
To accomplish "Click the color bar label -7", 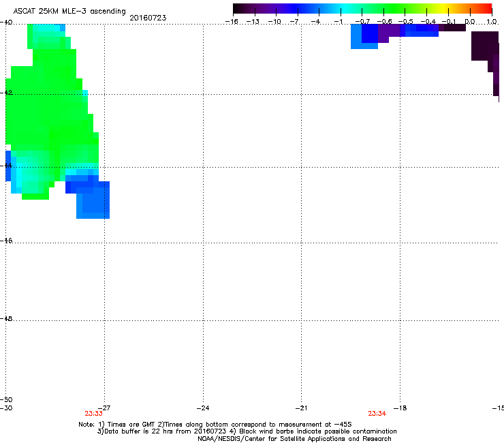I will (x=294, y=22).
